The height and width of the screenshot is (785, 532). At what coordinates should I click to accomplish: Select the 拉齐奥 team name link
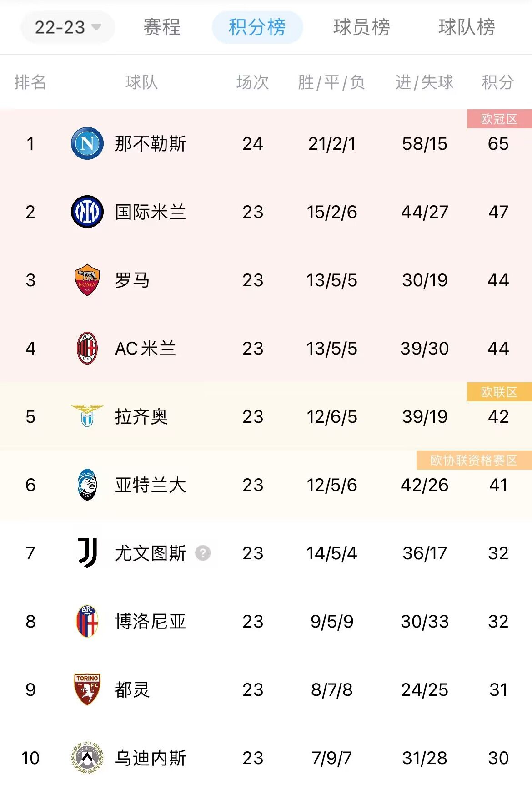[142, 416]
